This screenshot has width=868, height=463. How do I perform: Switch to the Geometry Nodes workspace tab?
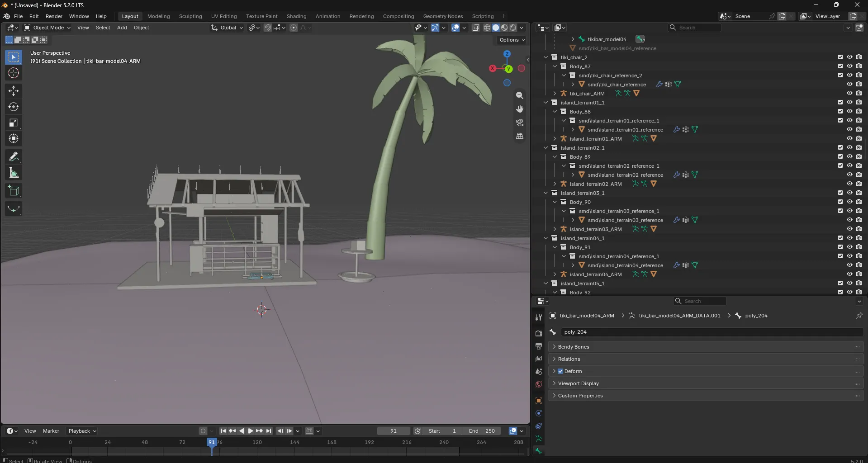(443, 16)
